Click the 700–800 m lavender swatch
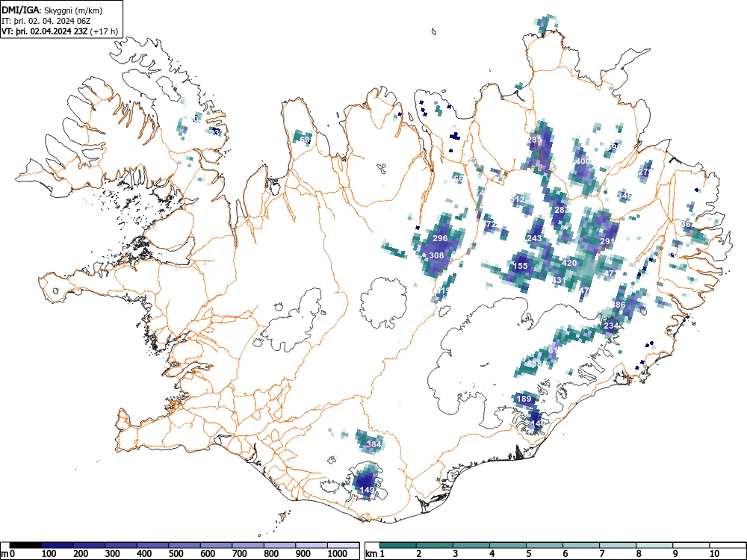This screenshot has height=560, width=747. (x=248, y=545)
